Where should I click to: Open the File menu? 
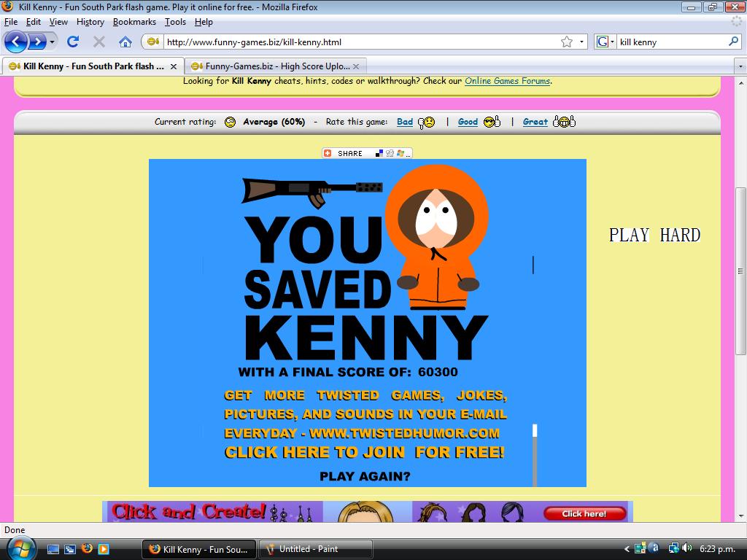(11, 22)
